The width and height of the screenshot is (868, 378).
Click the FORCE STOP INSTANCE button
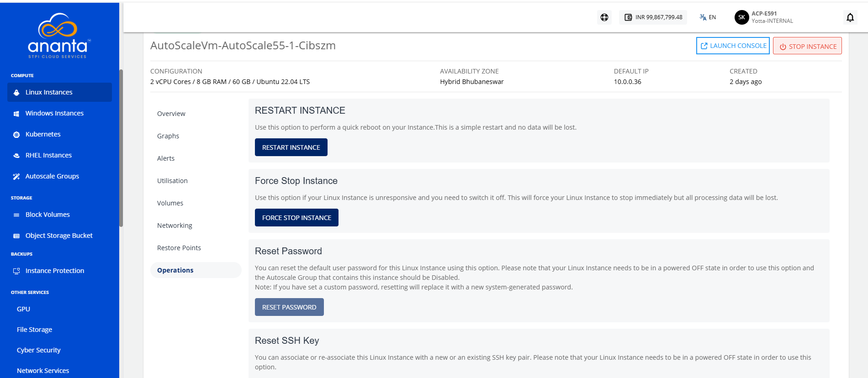tap(296, 217)
